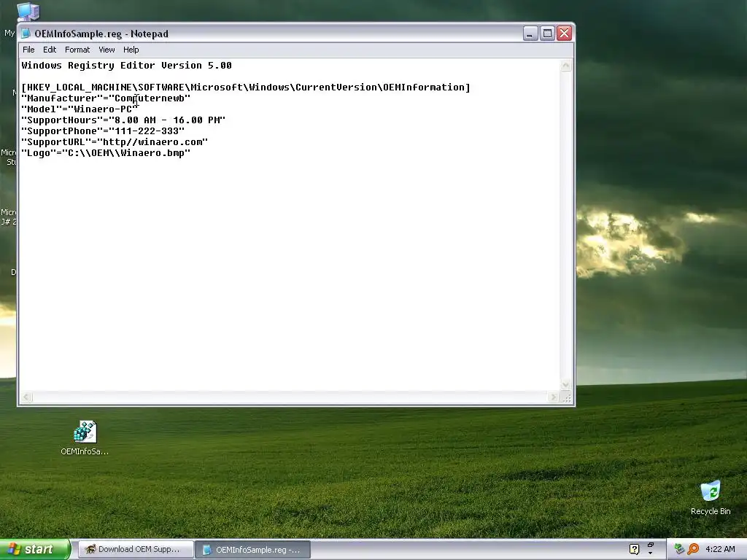
Task: Open the View menu
Action: click(x=107, y=50)
